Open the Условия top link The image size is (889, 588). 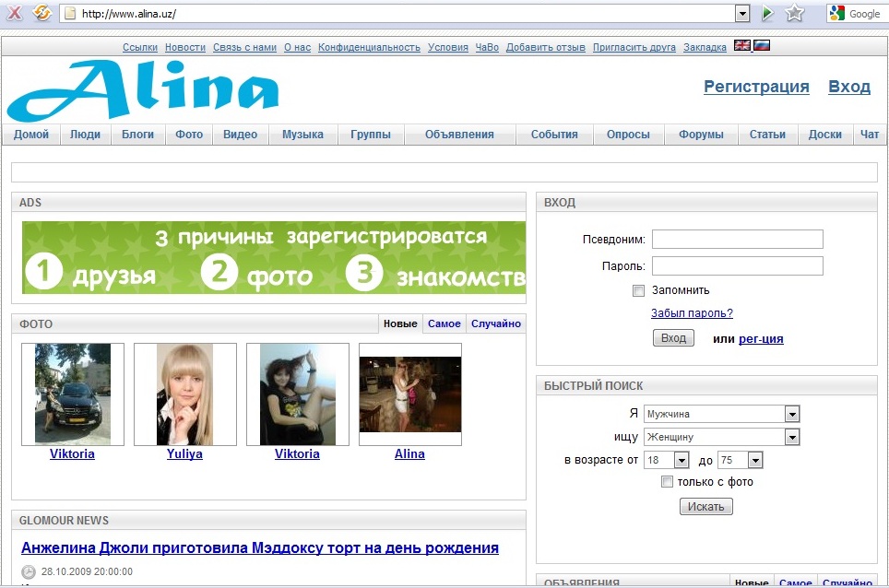click(x=448, y=48)
